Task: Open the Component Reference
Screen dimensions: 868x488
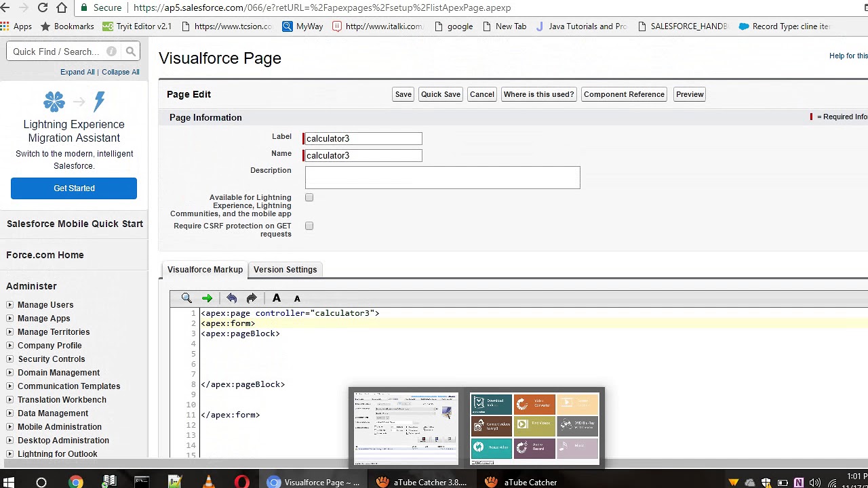Action: pos(624,94)
